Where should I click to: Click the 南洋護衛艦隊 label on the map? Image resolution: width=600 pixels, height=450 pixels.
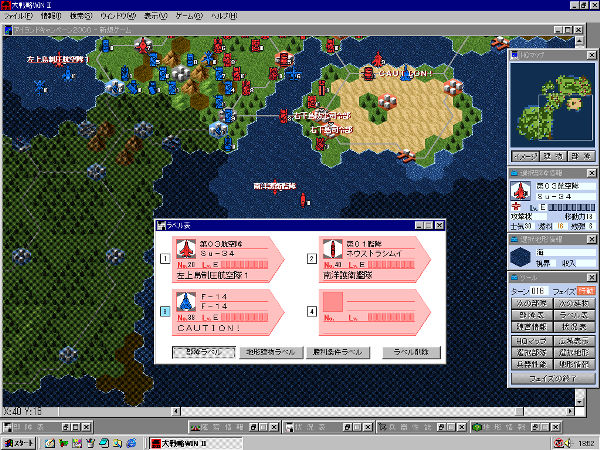coord(274,186)
